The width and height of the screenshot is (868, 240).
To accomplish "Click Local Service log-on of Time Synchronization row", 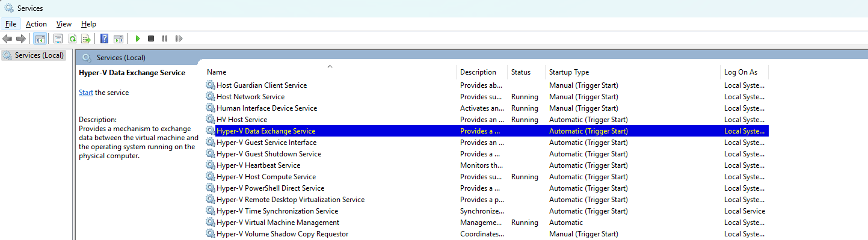I will tap(745, 211).
